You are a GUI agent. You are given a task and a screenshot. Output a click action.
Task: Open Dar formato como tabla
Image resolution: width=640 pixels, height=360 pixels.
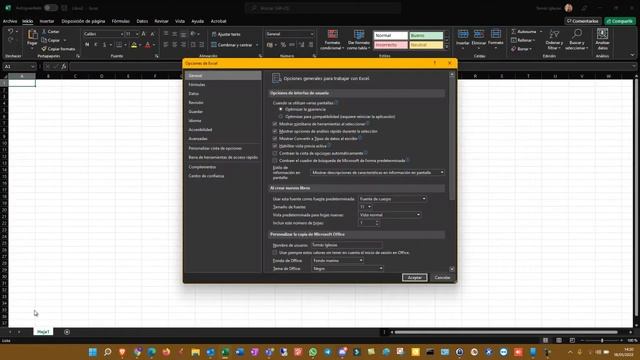[359, 40]
